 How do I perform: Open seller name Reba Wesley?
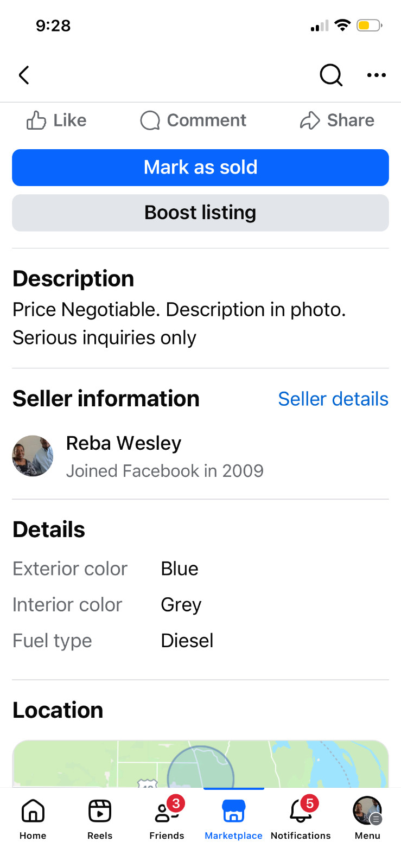point(124,443)
